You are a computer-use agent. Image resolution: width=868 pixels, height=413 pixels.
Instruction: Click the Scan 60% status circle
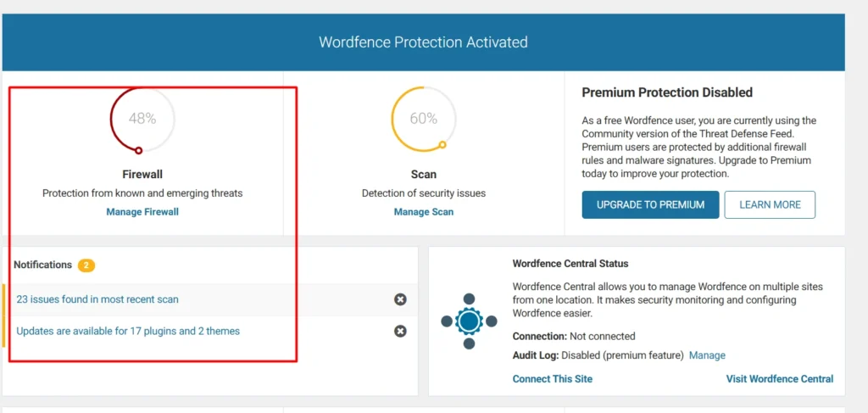pyautogui.click(x=424, y=119)
